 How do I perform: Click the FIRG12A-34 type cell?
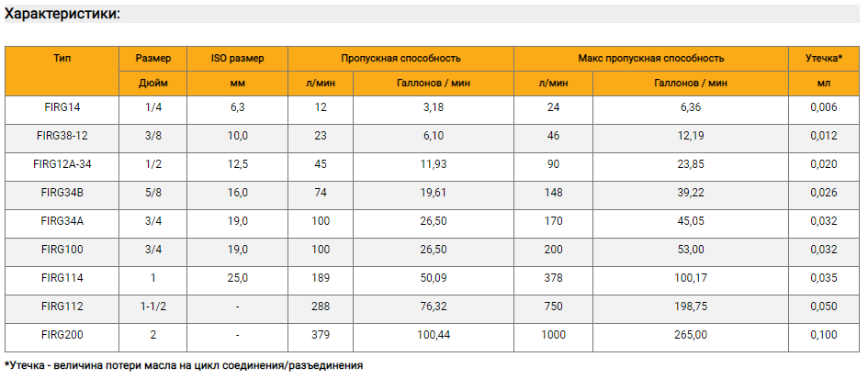pos(62,164)
